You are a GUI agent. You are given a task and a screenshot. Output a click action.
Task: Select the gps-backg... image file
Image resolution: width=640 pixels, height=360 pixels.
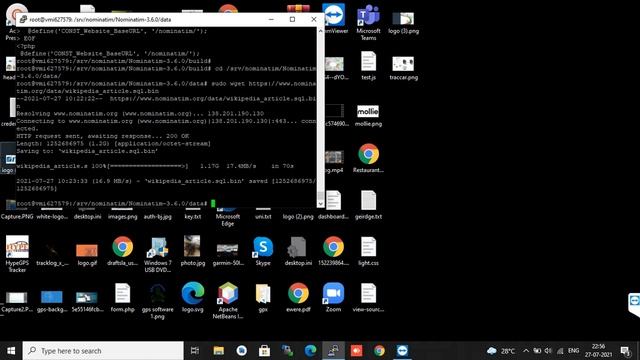click(52, 301)
